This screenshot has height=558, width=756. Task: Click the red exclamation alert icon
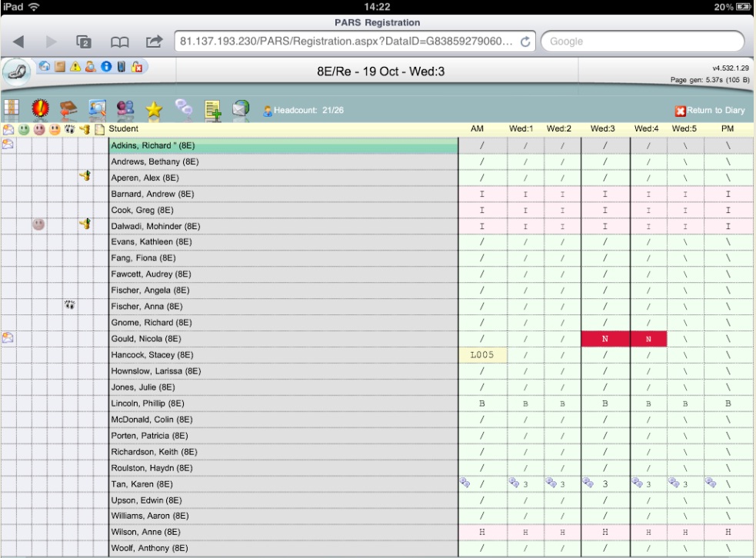[40, 108]
